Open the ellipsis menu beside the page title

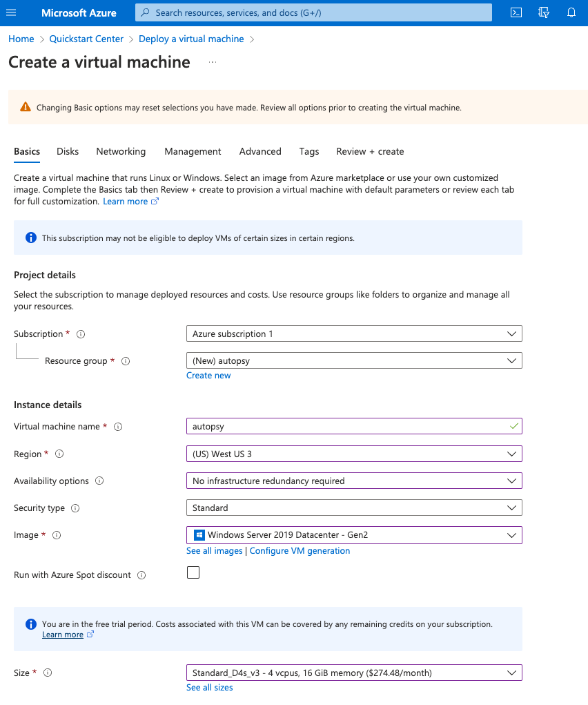(213, 62)
